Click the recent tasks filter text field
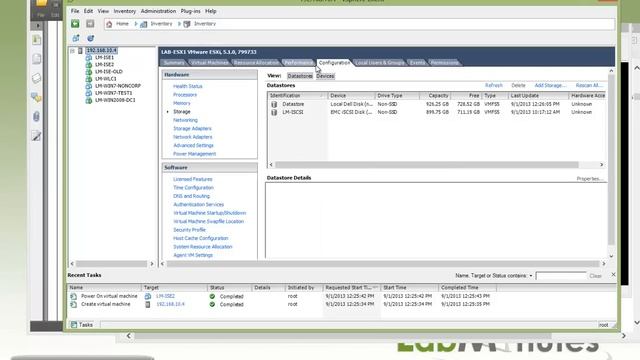This screenshot has height=360, width=640. [561, 276]
